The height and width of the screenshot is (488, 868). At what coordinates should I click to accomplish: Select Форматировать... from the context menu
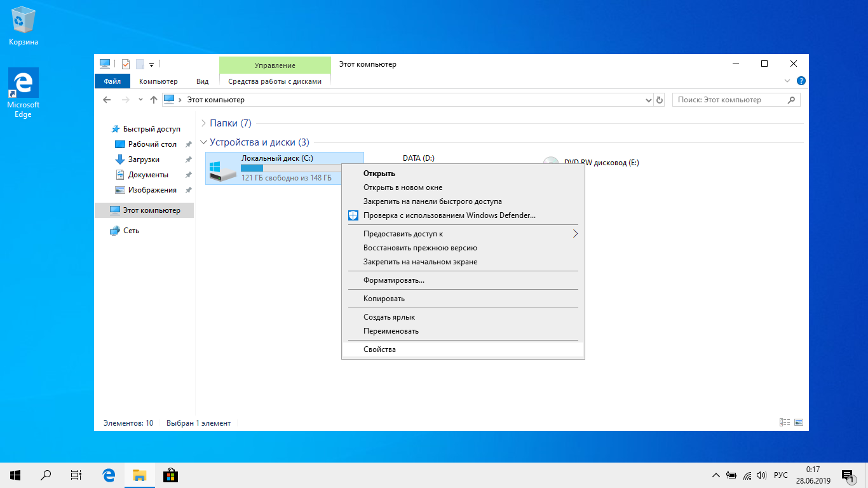(393, 280)
